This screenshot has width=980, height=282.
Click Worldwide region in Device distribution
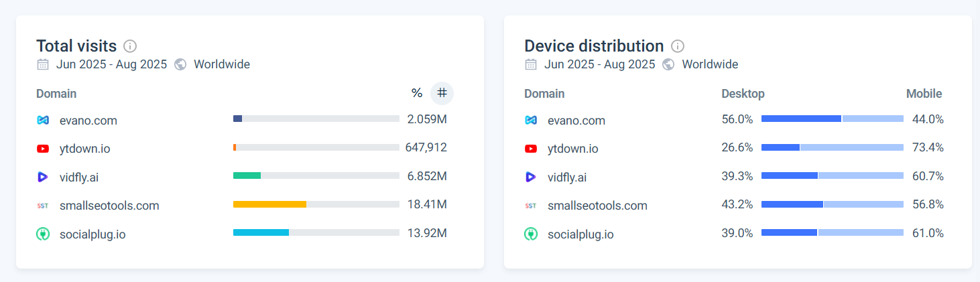[709, 65]
